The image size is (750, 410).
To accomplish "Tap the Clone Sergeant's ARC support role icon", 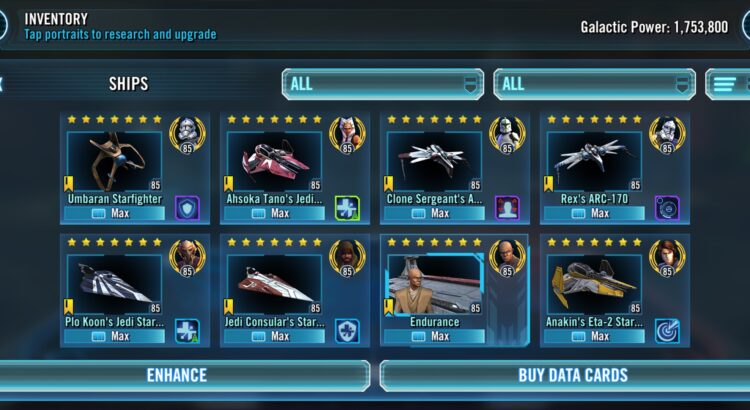I will click(507, 208).
